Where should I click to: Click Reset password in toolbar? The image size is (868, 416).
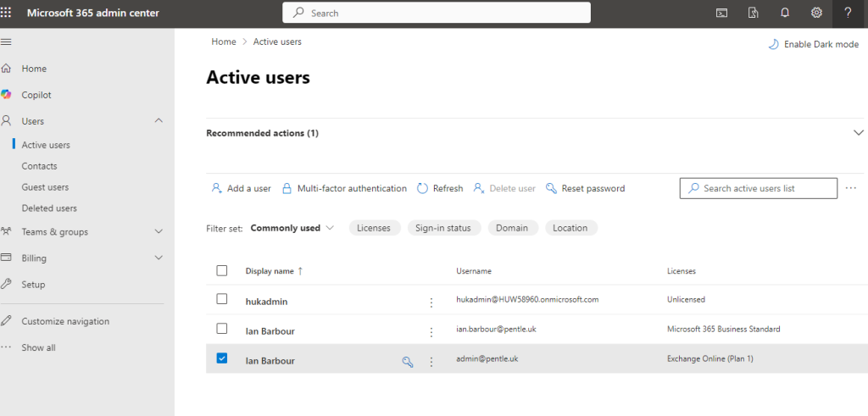pyautogui.click(x=585, y=189)
